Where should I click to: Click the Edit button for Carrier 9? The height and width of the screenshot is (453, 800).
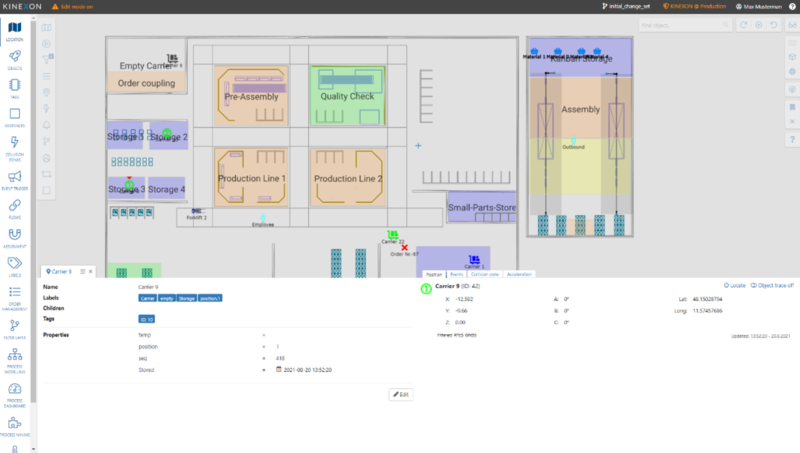[401, 395]
